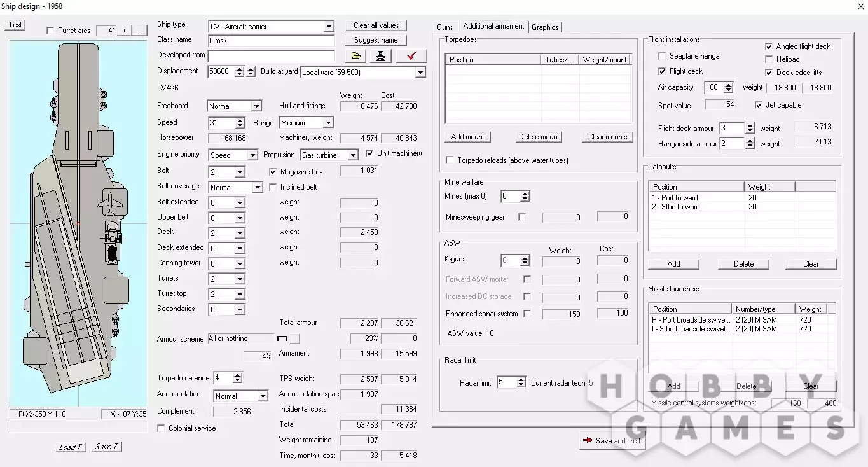
Task: Toggle the Colonial service checkbox
Action: point(161,428)
